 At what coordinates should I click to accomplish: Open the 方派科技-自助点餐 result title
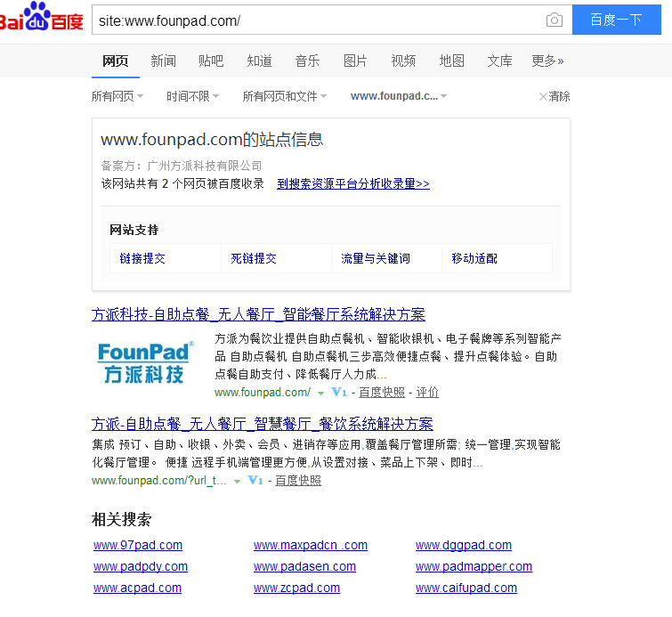point(258,314)
